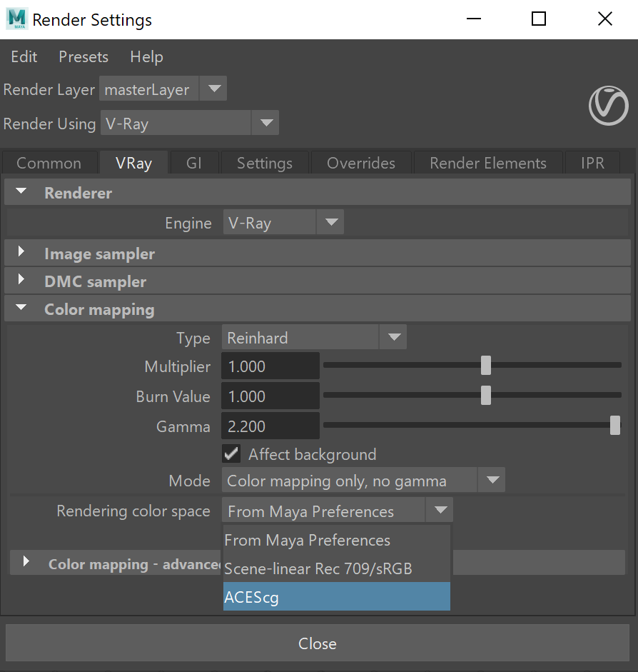
Task: Collapse the Color mapping section
Action: 21,307
